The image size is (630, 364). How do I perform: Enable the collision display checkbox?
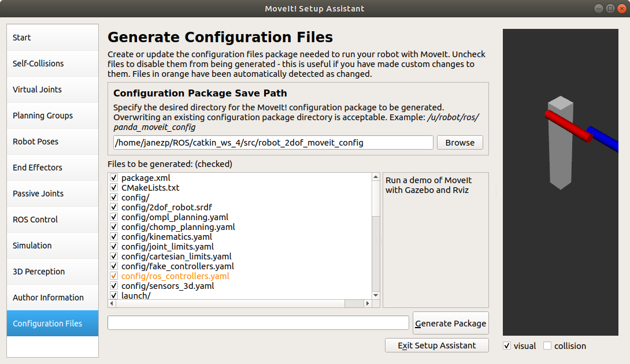point(547,346)
